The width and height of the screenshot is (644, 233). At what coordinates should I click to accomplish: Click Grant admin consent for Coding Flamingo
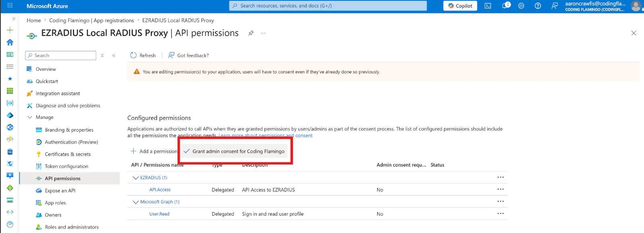(234, 151)
